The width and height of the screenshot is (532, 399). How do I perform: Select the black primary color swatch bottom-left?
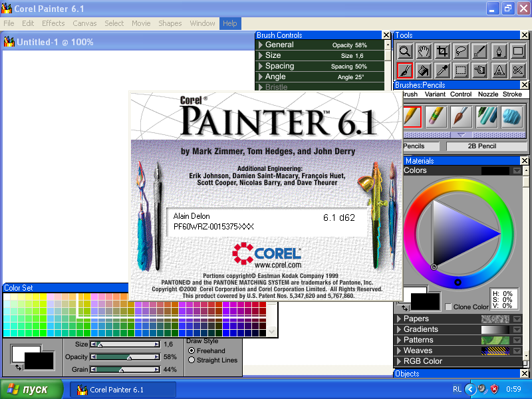point(39,360)
